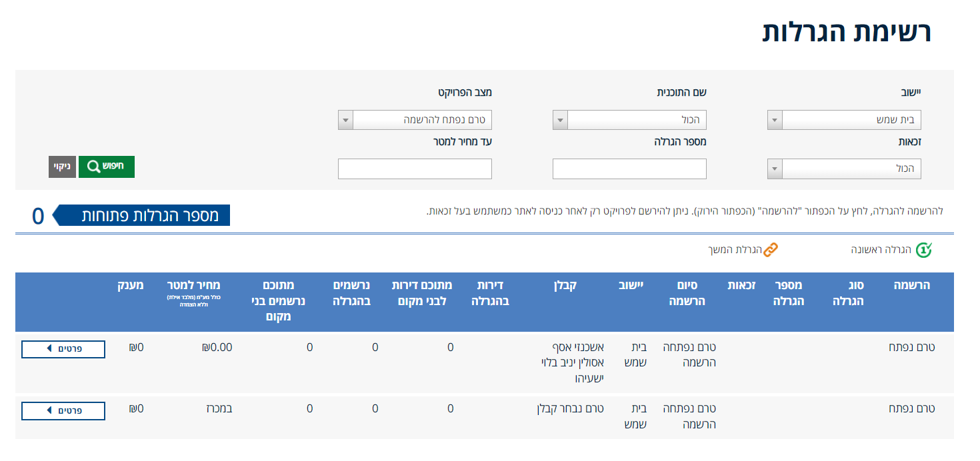Click the מענק column header
Screen dimensions: 980x461
(131, 285)
